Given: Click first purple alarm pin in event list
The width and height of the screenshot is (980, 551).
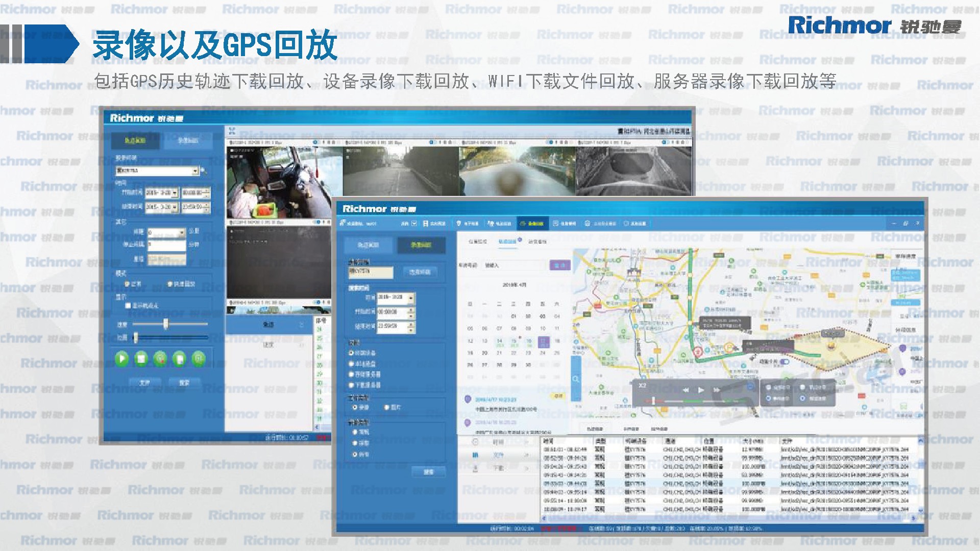Looking at the screenshot, I should 467,399.
